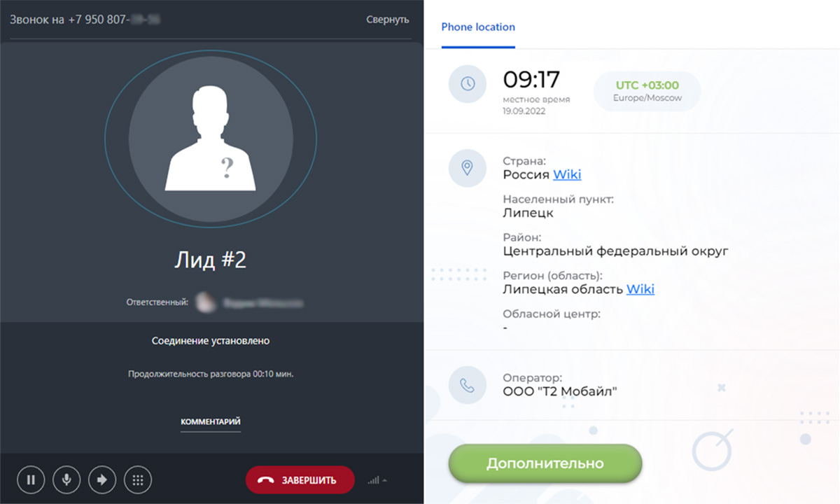Switch to the Phone location tab
The image size is (840, 504).
pos(478,27)
